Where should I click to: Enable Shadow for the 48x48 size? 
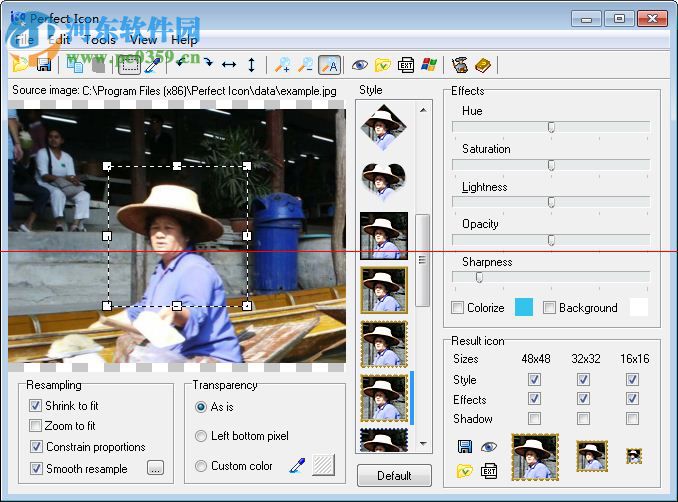pyautogui.click(x=534, y=419)
